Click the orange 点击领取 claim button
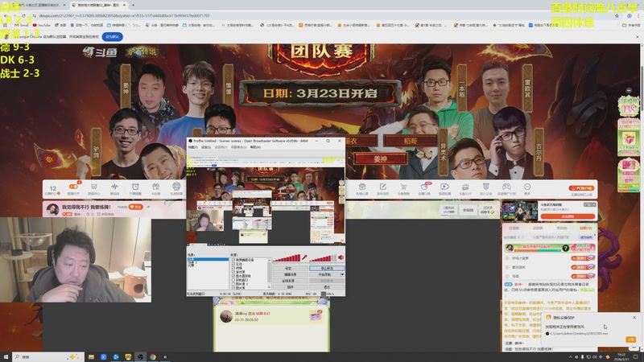This screenshot has width=644, height=362. [x=568, y=216]
